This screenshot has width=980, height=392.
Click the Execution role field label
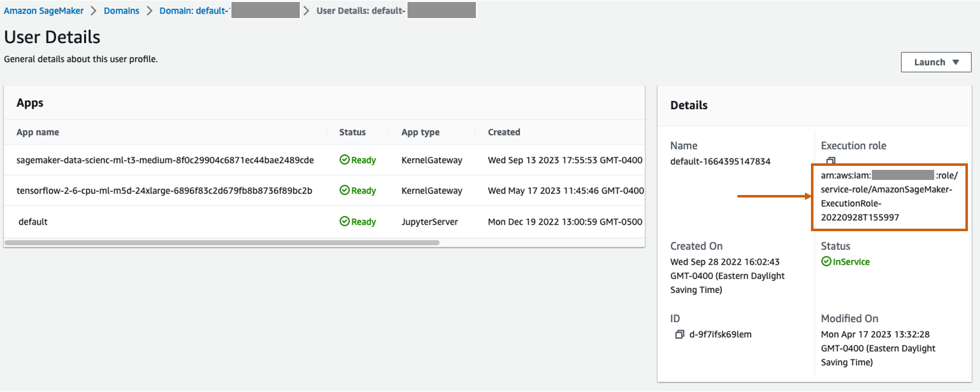(854, 146)
